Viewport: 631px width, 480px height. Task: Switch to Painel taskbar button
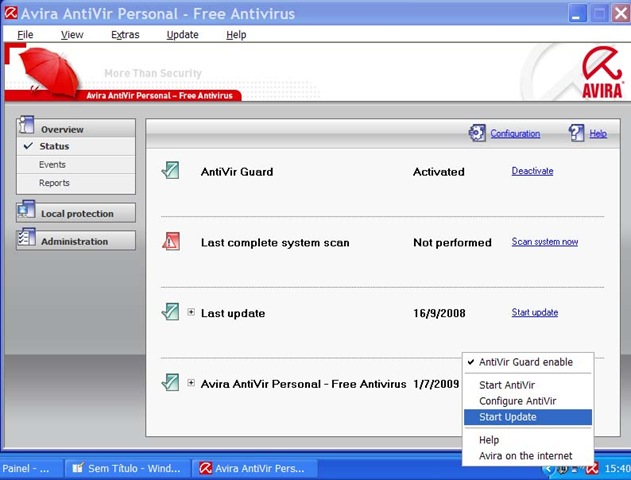(31, 469)
